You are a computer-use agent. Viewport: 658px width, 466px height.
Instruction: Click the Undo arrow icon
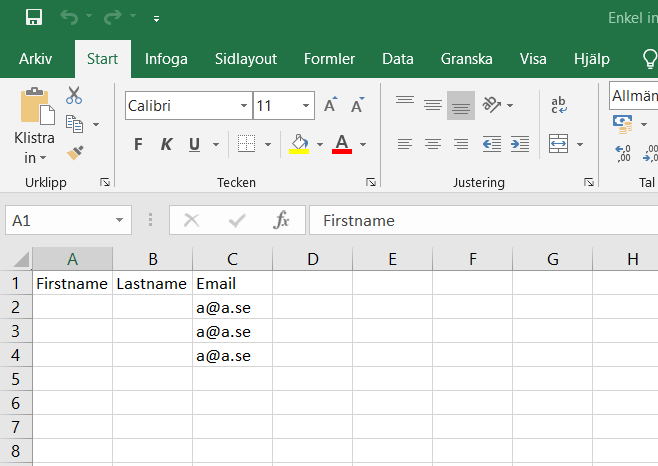point(69,18)
